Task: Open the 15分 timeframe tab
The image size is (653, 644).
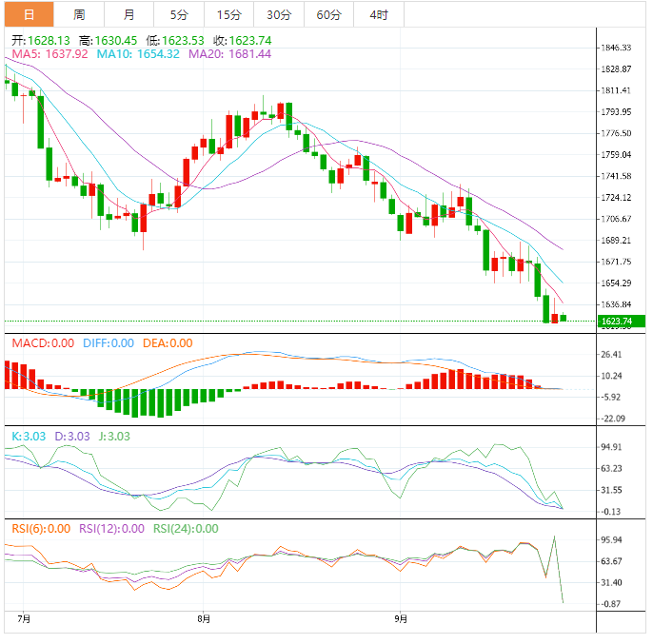Action: click(229, 14)
